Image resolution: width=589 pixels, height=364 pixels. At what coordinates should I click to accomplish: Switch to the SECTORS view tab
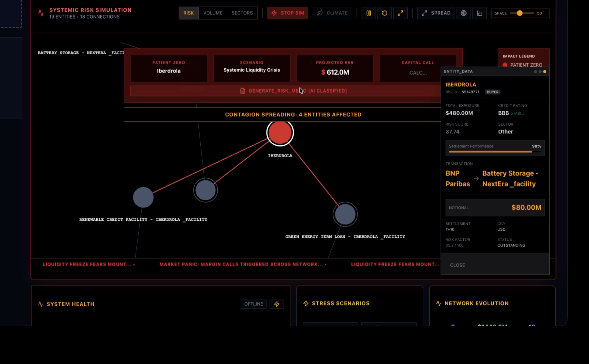tap(242, 13)
